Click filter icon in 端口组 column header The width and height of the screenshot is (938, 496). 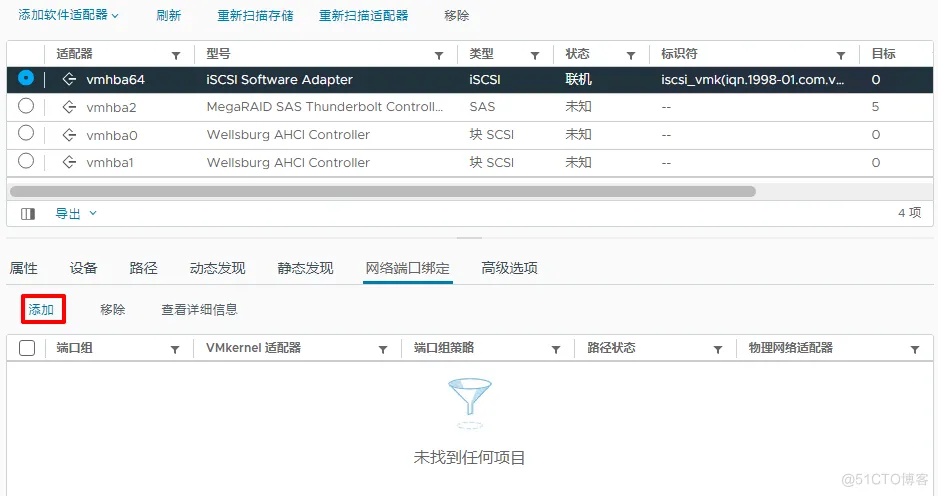(175, 349)
